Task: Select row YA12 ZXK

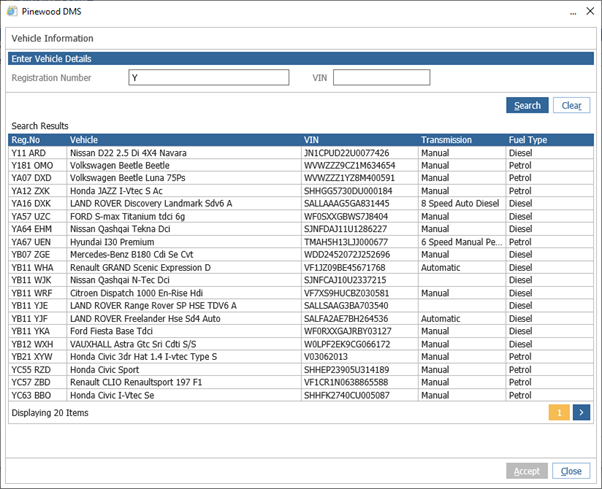Action: [301, 191]
